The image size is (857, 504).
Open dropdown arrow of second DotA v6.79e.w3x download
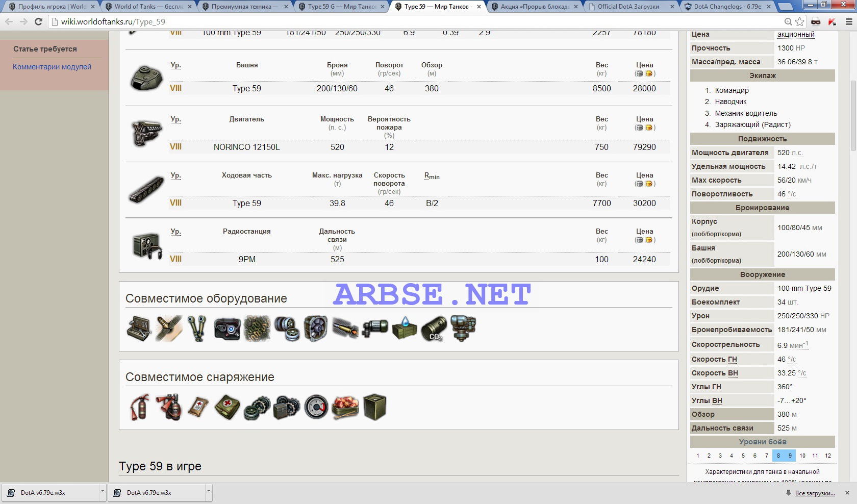coord(209,492)
